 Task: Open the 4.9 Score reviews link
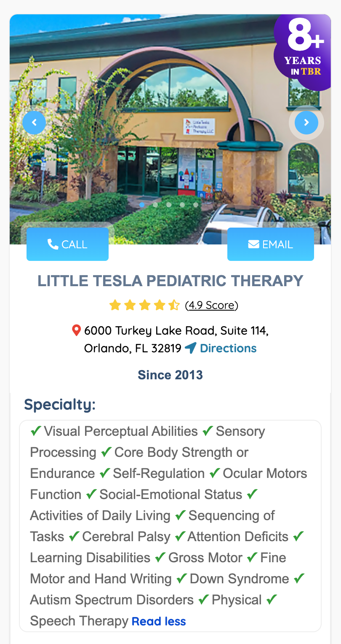pos(212,305)
